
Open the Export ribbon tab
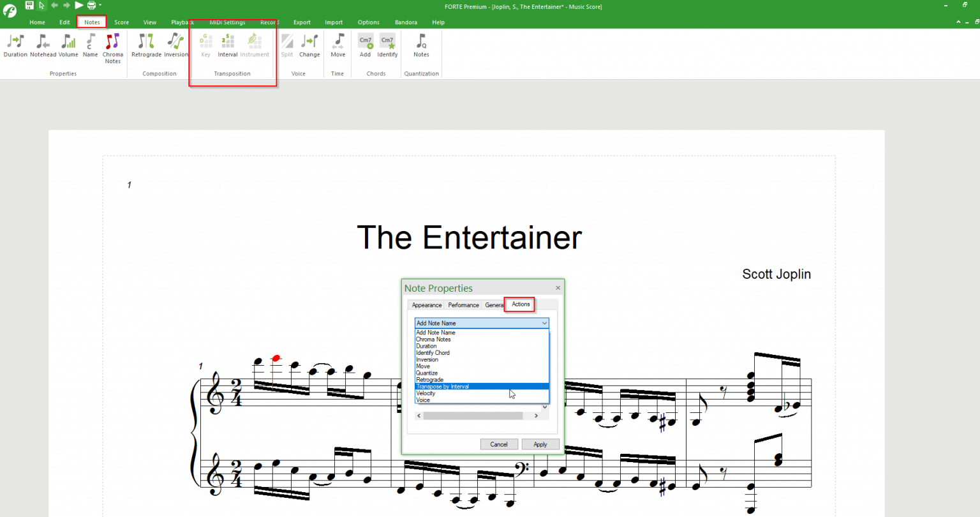click(x=302, y=22)
